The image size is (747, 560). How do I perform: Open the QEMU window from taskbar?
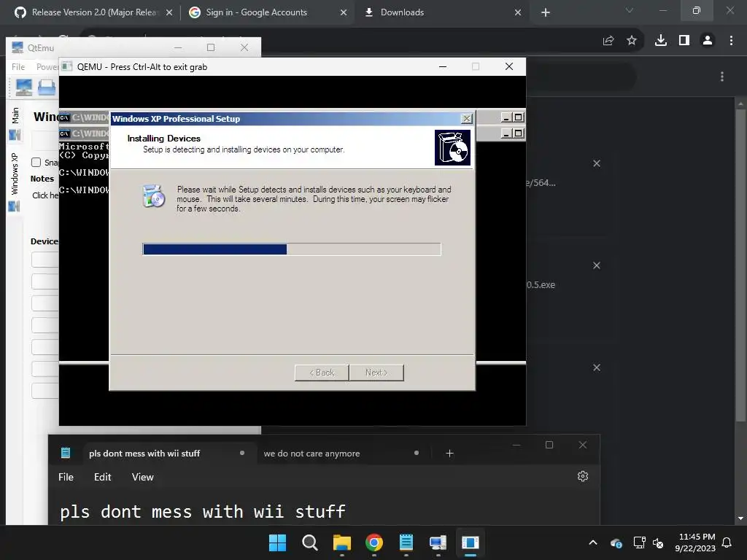point(471,542)
